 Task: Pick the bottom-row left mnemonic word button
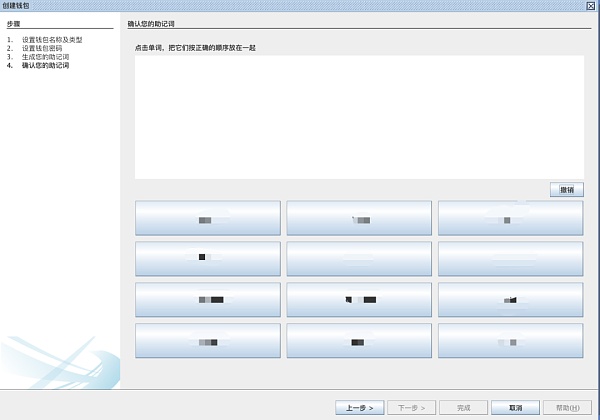pos(207,341)
